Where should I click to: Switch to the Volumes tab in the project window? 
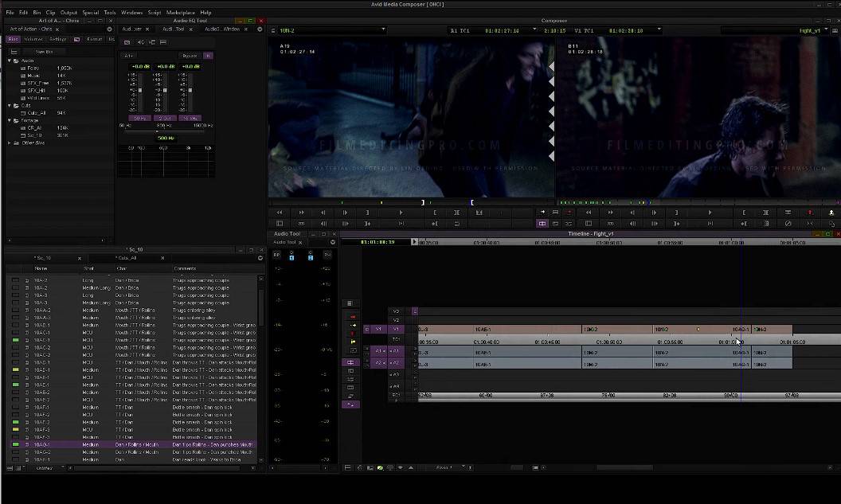[x=33, y=39]
